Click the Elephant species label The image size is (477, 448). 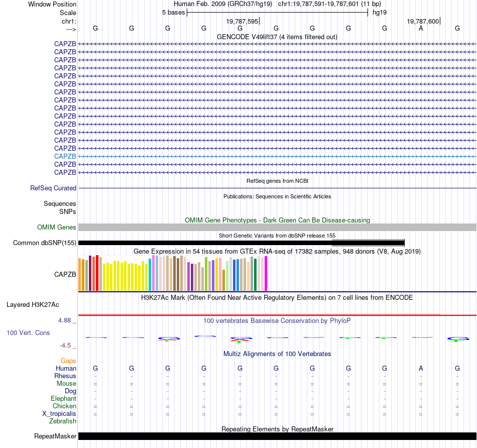point(63,398)
